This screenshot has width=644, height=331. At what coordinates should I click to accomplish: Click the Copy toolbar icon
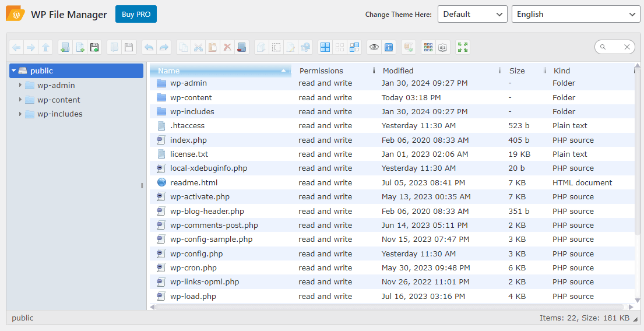coord(184,48)
